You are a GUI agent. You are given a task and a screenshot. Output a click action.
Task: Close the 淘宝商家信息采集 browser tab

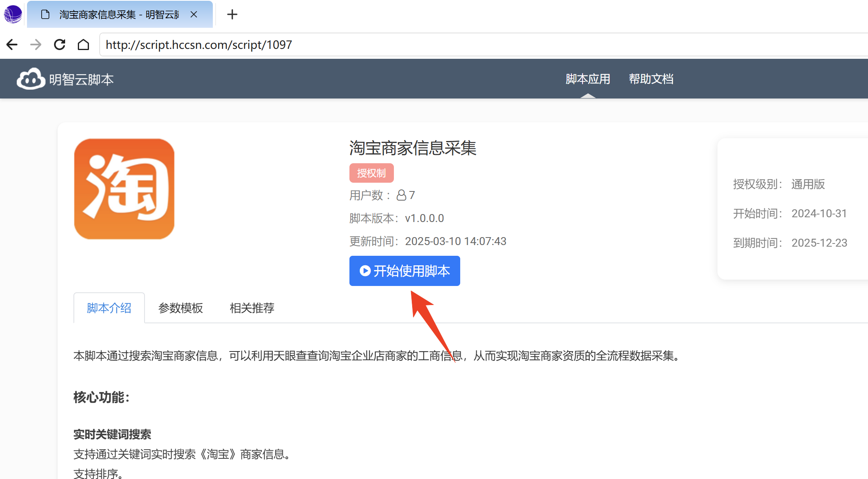(x=194, y=15)
